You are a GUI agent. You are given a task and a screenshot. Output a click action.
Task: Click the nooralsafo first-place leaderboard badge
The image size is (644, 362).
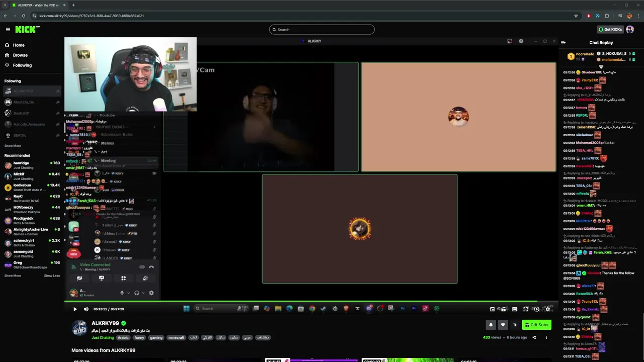point(571,56)
